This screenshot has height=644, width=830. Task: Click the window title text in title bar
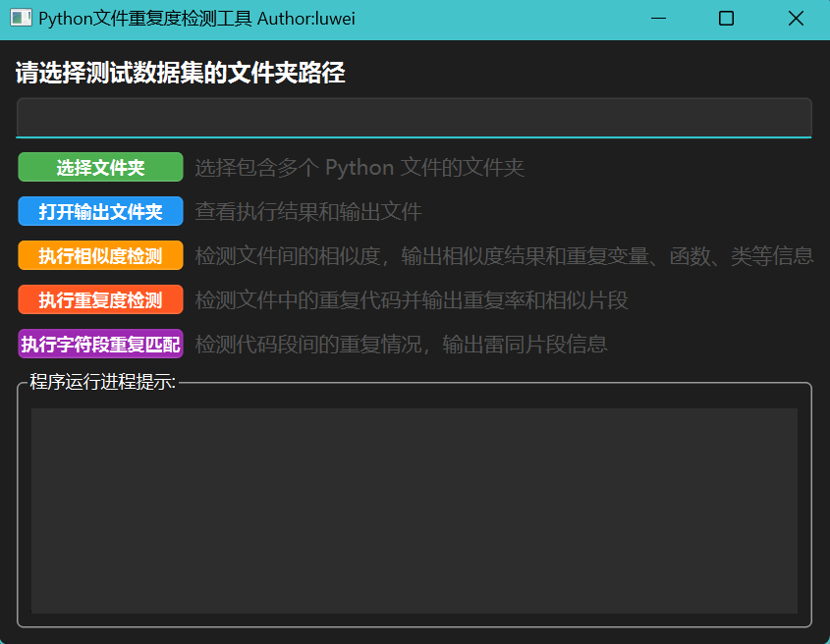coord(196,19)
